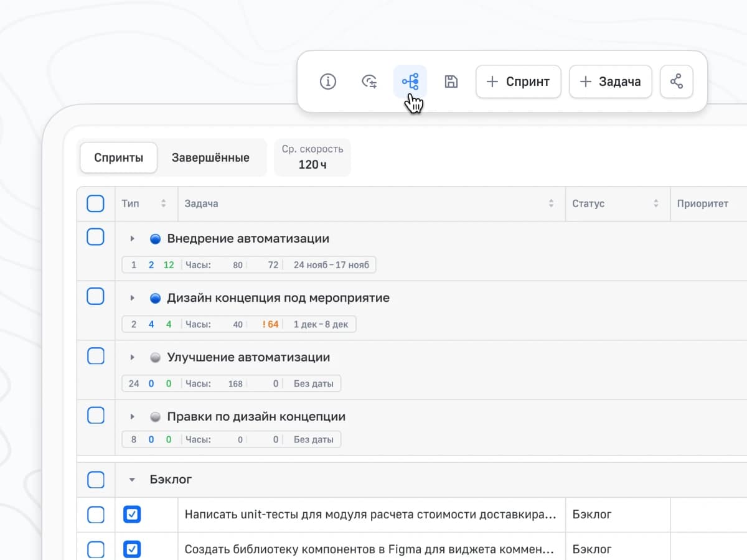Viewport: 747px width, 560px height.
Task: Click task type icon for unit-тесты row
Action: click(132, 515)
